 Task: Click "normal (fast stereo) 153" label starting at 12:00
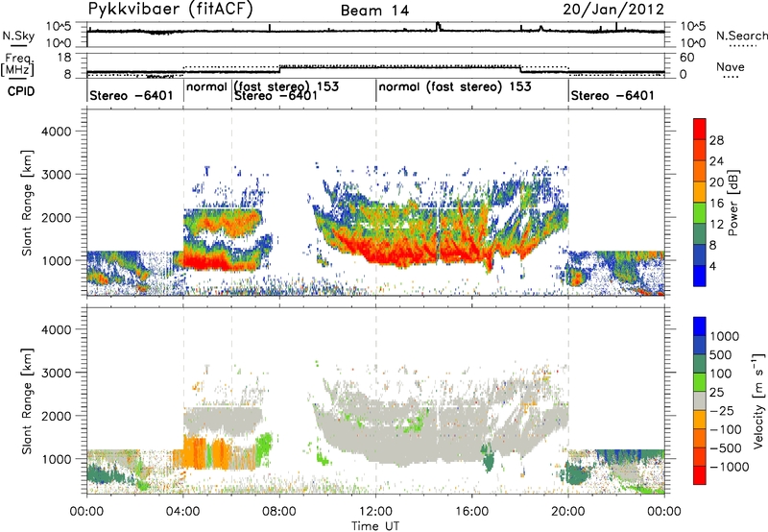(x=455, y=86)
